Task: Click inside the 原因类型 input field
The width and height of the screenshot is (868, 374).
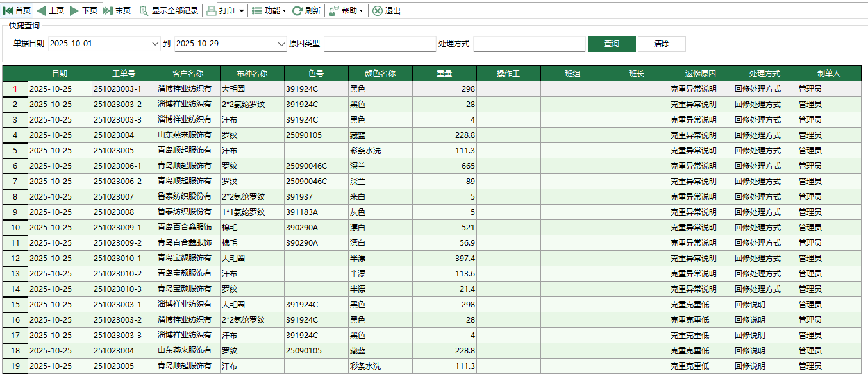Action: click(x=381, y=44)
